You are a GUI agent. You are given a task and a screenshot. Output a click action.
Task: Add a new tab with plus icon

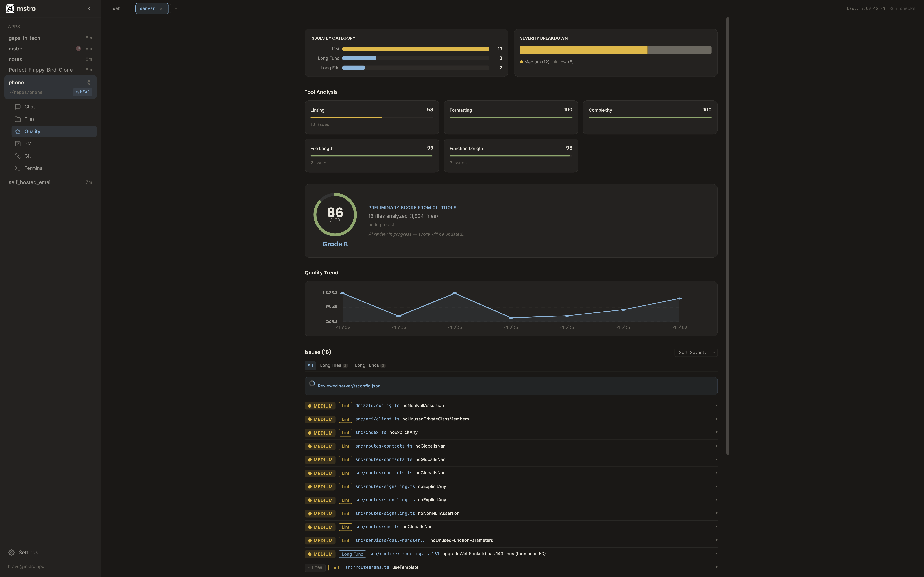176,8
